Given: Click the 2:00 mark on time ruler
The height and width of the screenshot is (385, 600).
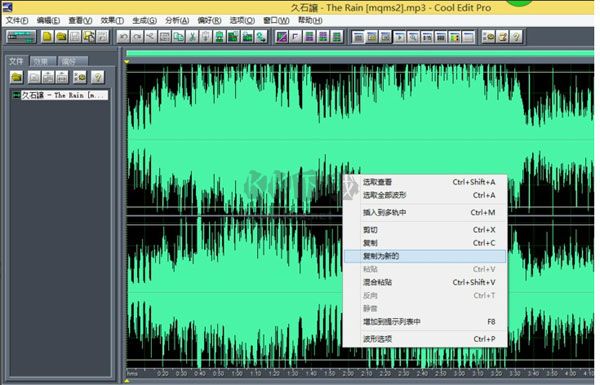Looking at the screenshot, I should point(348,373).
